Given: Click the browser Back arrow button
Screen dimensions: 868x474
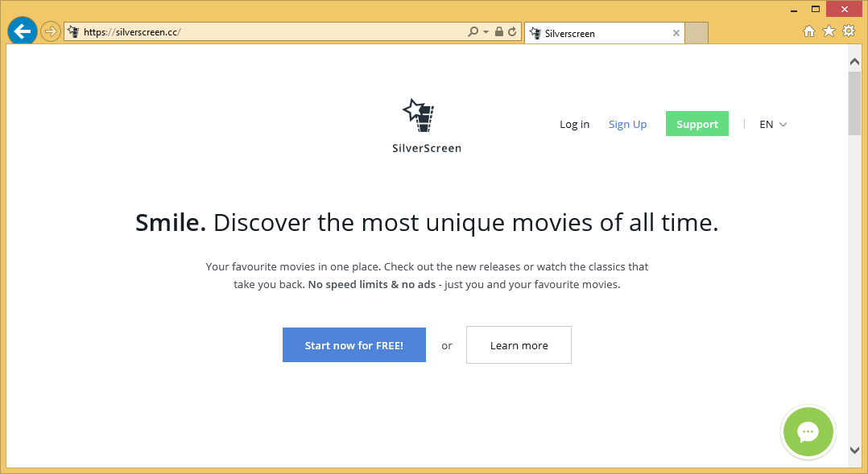Looking at the screenshot, I should pyautogui.click(x=23, y=31).
